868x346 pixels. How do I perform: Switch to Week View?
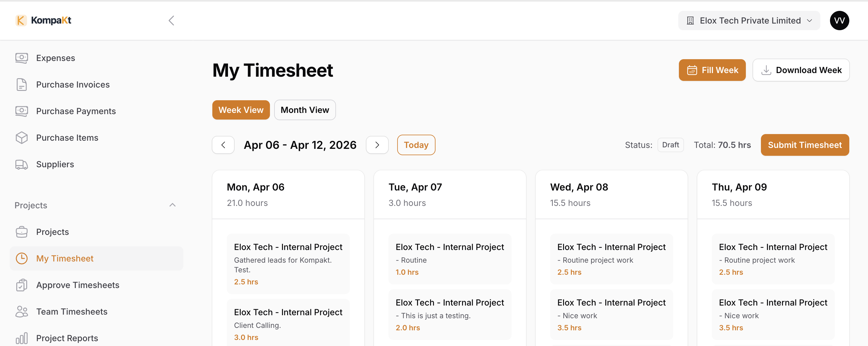click(241, 110)
